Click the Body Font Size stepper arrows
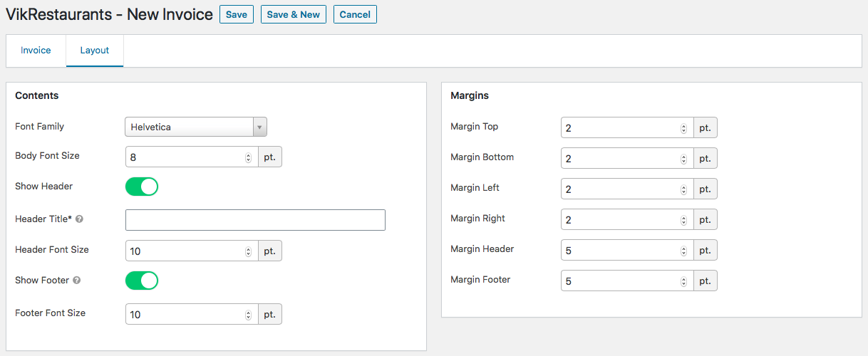This screenshot has width=868, height=356. (248, 157)
